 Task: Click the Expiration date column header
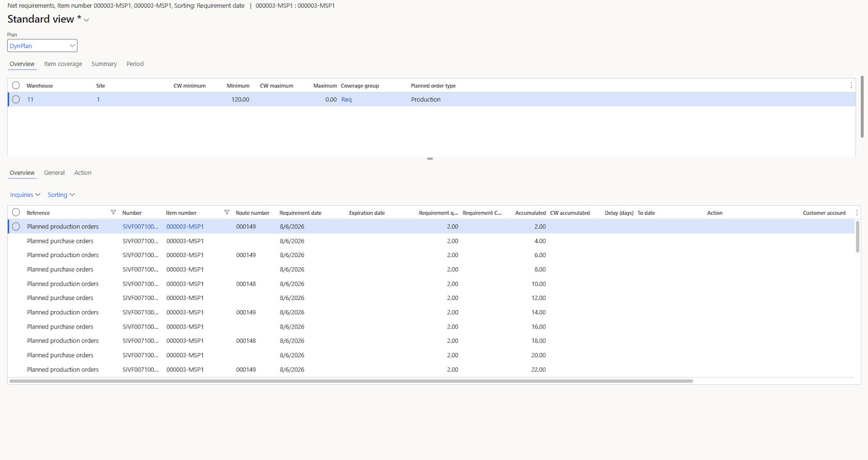point(367,213)
